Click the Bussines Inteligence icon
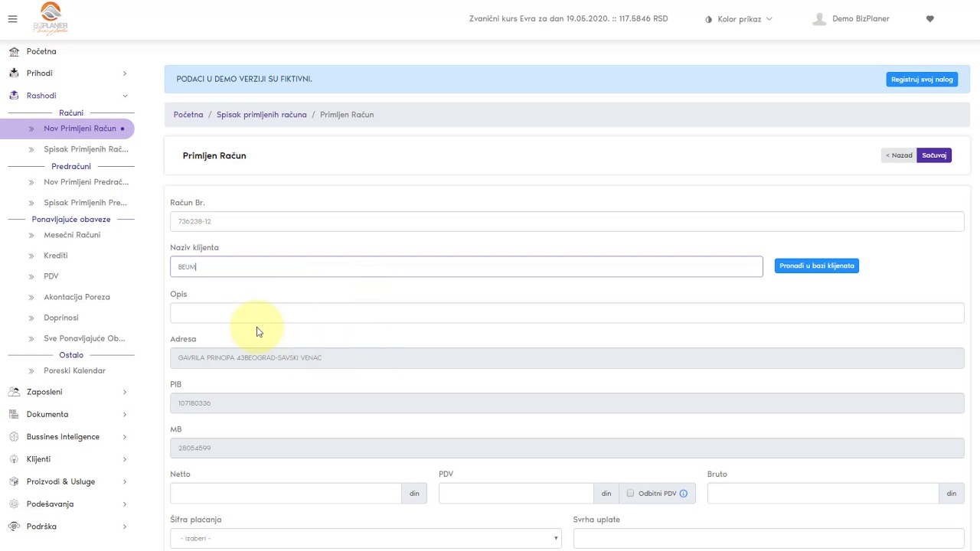The image size is (980, 551). pyautogui.click(x=14, y=437)
